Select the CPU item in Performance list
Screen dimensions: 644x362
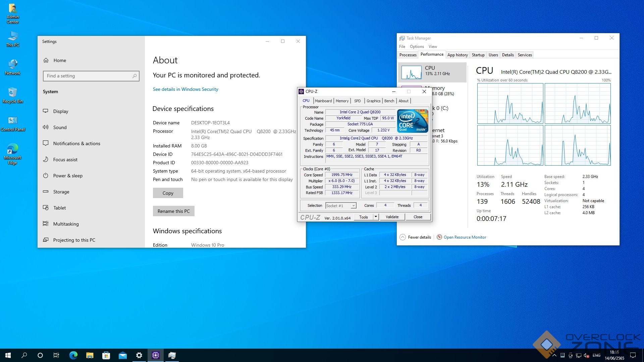432,72
